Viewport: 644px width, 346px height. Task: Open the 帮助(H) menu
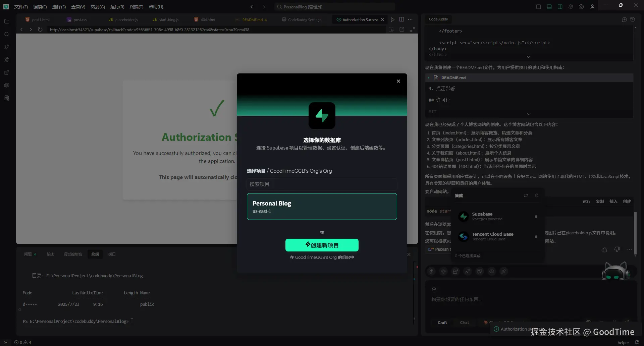156,7
